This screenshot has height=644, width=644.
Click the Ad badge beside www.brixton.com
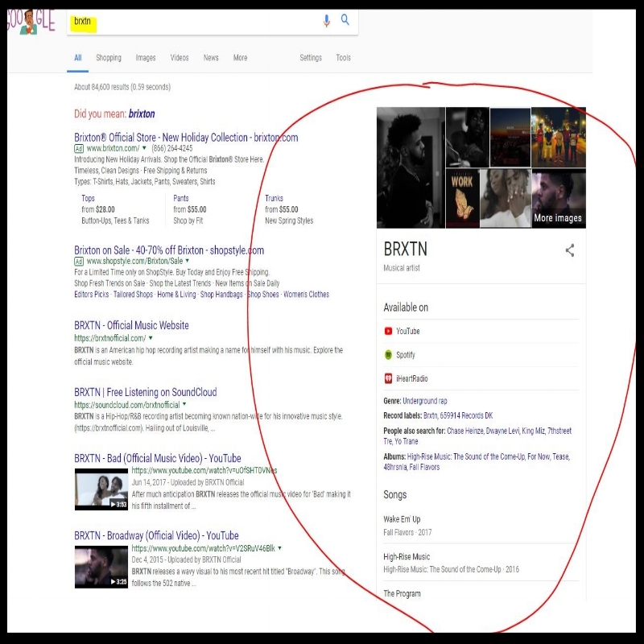(x=78, y=148)
